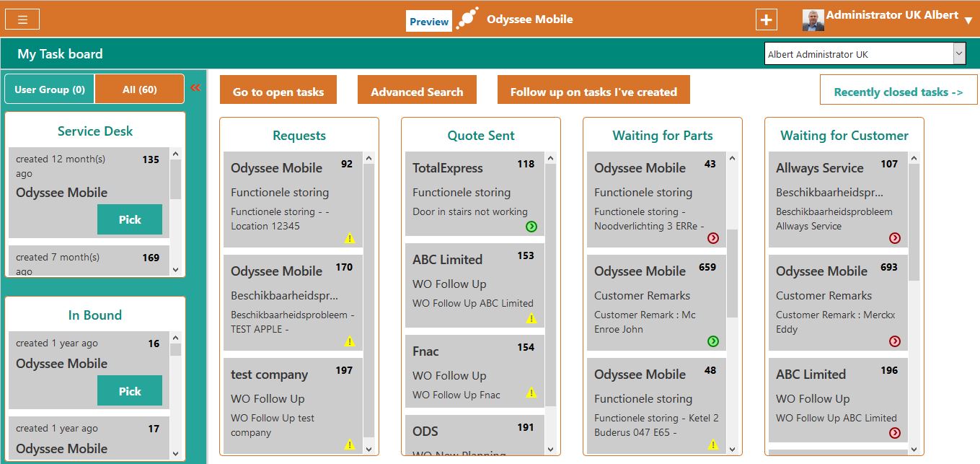Click scroll down arrow of Quote Sent column
This screenshot has height=464, width=980.
tap(551, 448)
